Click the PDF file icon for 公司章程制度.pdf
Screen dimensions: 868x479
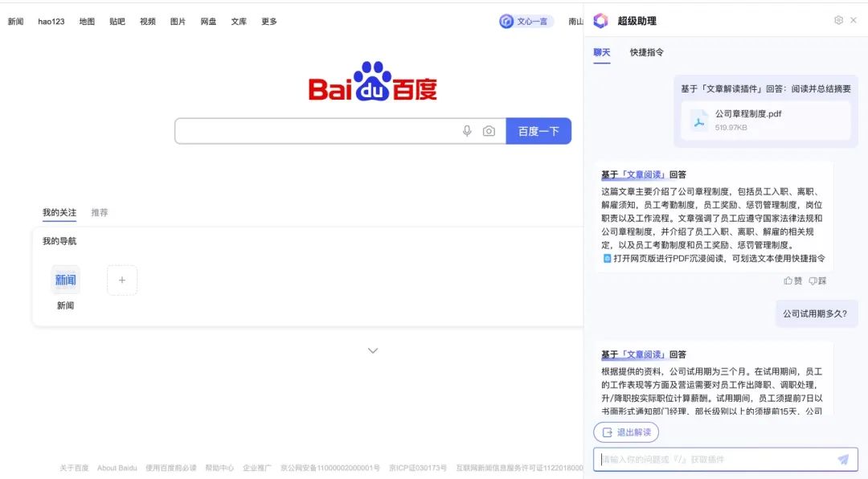699,121
